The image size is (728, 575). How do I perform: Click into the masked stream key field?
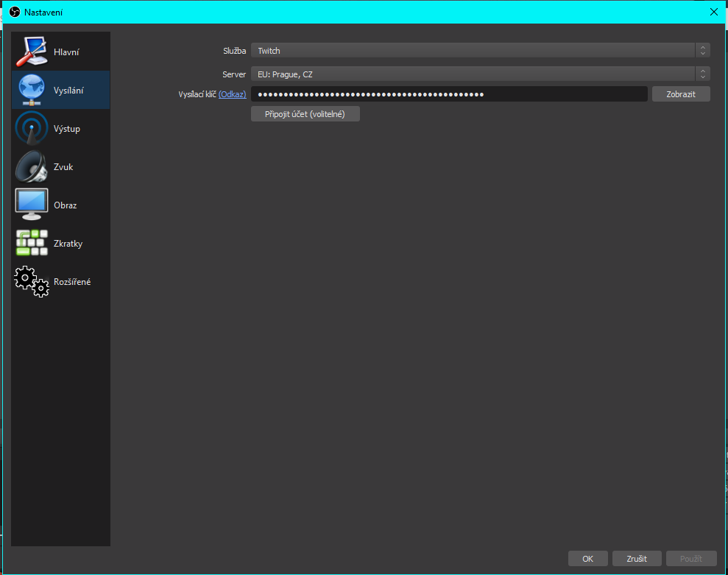[449, 94]
